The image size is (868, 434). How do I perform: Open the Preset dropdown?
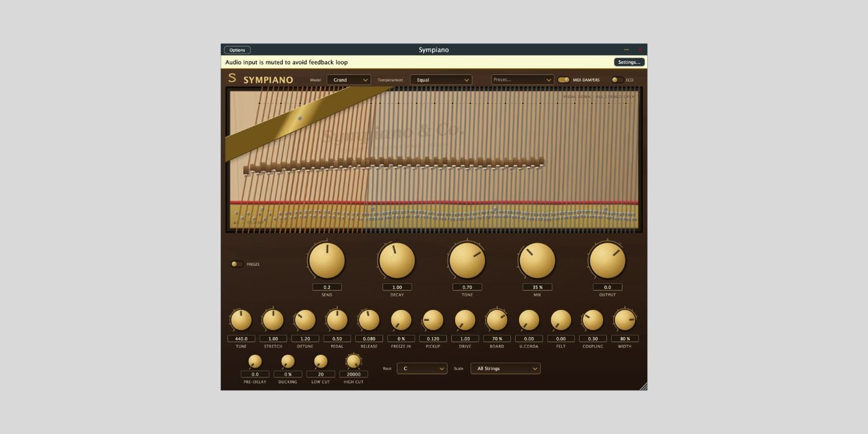pyautogui.click(x=523, y=80)
